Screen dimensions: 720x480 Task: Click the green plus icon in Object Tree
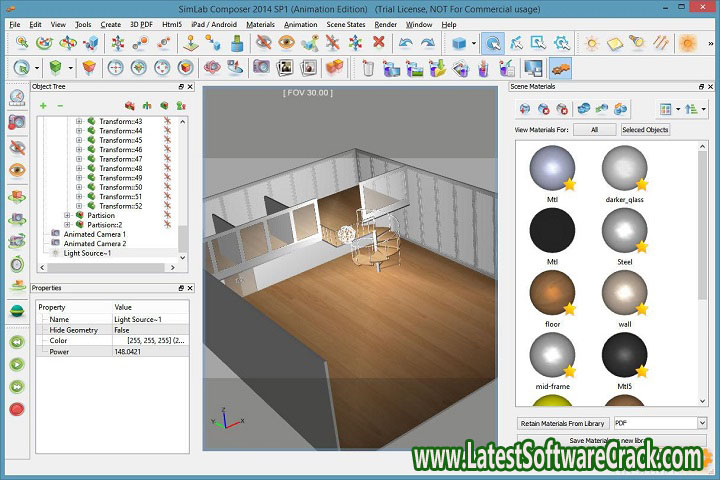[x=43, y=106]
